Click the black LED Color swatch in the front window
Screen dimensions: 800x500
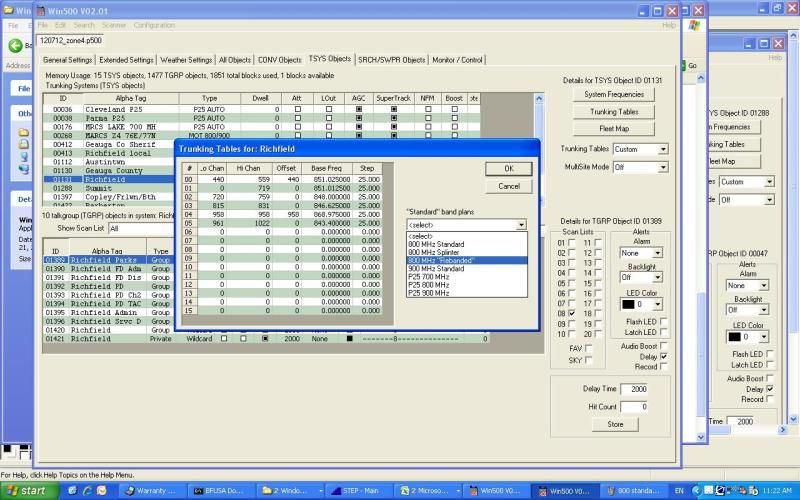(x=628, y=305)
